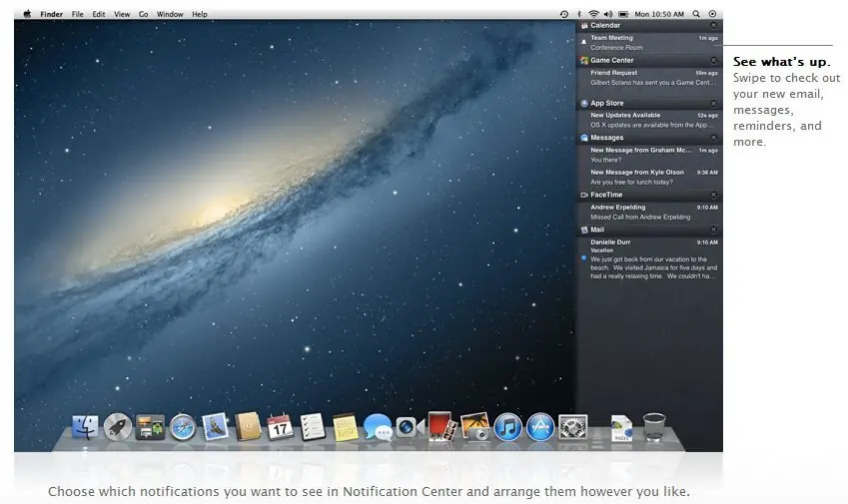Open the Help menu
The width and height of the screenshot is (848, 504).
(200, 14)
